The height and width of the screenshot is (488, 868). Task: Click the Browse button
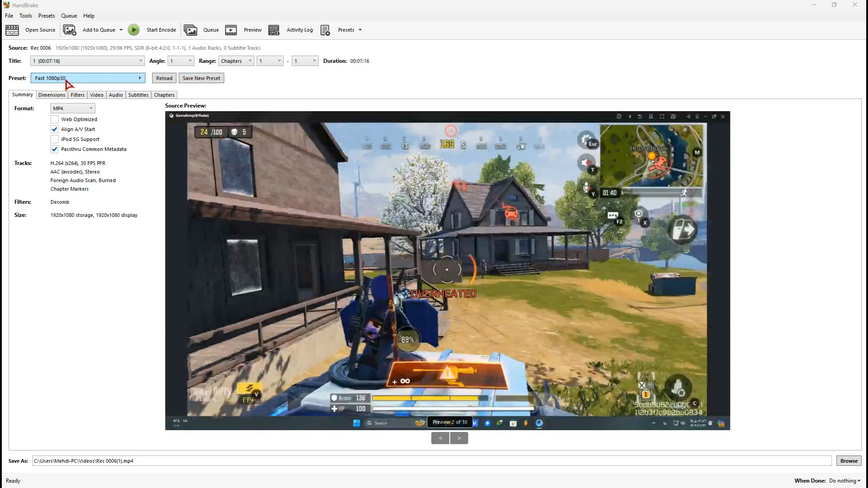pos(849,461)
